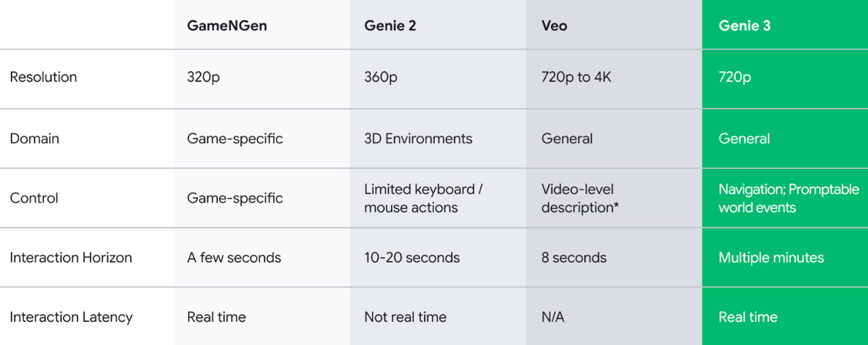Click the Interaction Horizon row label
Viewport: 868px width, 345px height.
point(71,258)
